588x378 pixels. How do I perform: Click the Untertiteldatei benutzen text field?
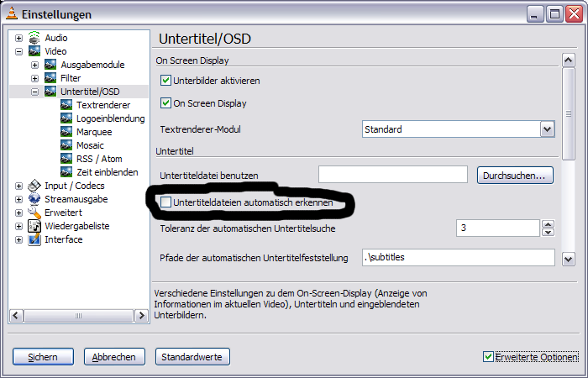click(393, 175)
